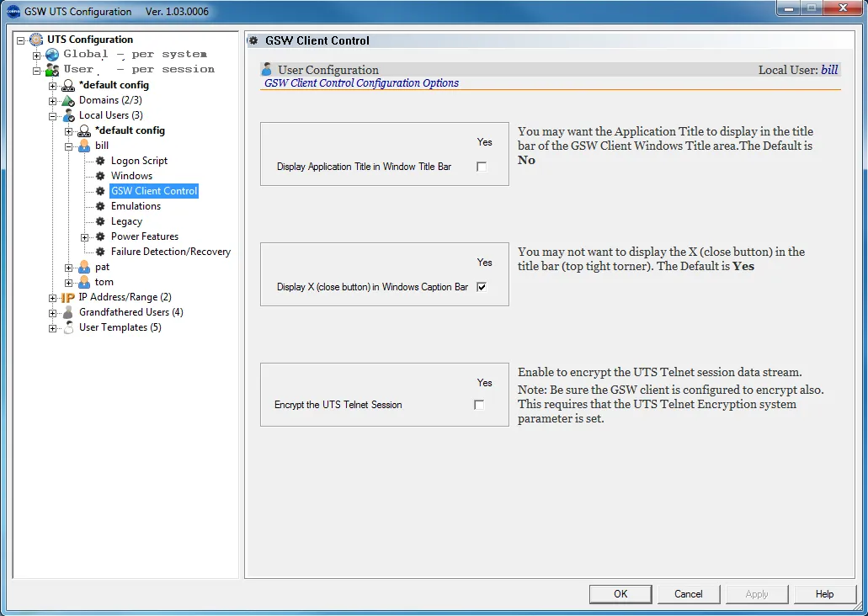Expand the tom user node
Viewport: 868px width, 616px height.
[69, 283]
